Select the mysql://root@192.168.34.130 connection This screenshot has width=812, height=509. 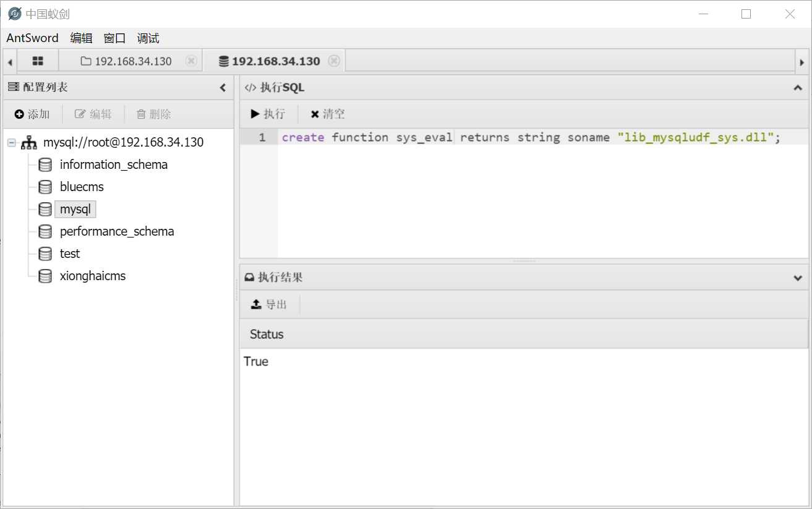pyautogui.click(x=123, y=142)
